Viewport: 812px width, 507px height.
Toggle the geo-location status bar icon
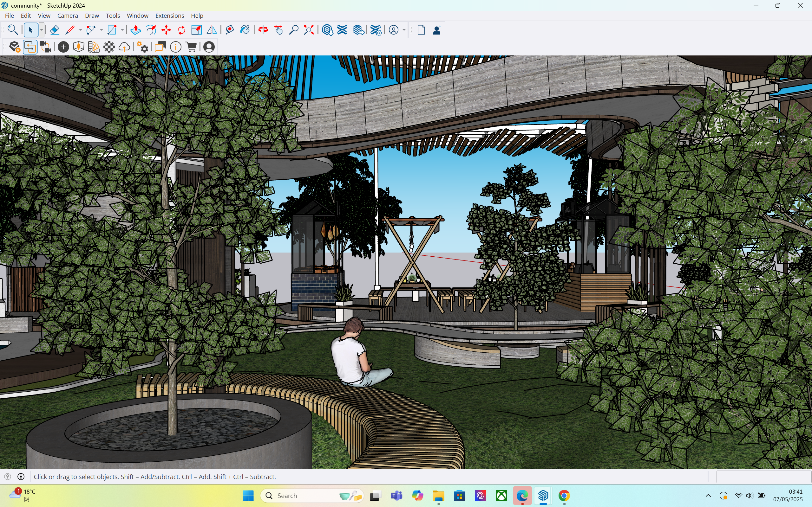tap(7, 477)
